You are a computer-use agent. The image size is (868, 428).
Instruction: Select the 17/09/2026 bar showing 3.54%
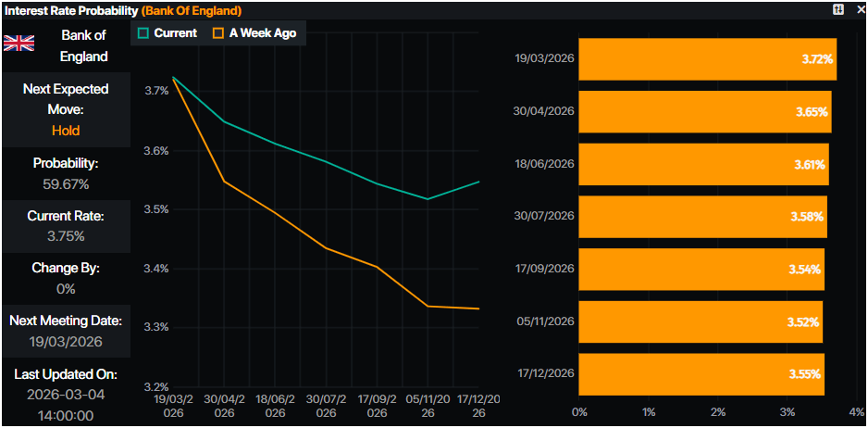pyautogui.click(x=701, y=269)
